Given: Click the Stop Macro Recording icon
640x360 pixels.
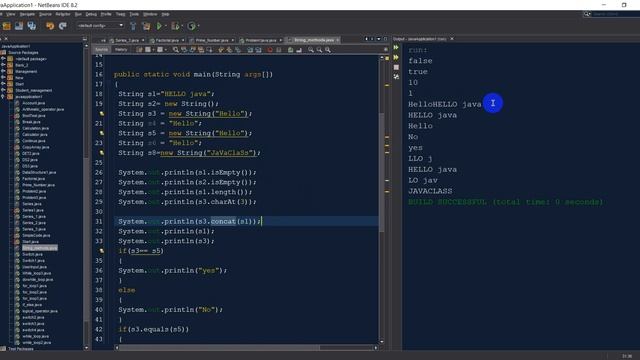Looking at the screenshot, I should [278, 50].
